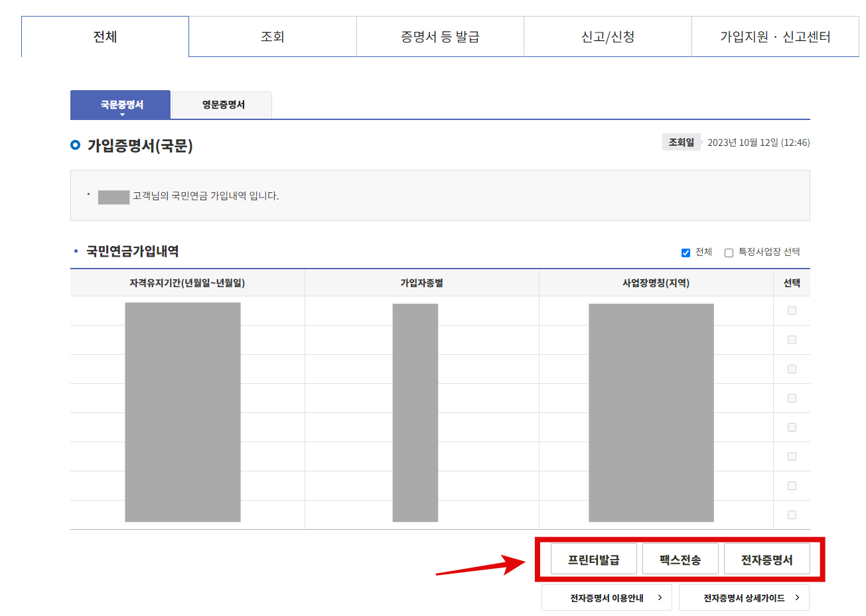
Task: Select the 신고/신청 tab
Action: tap(608, 36)
